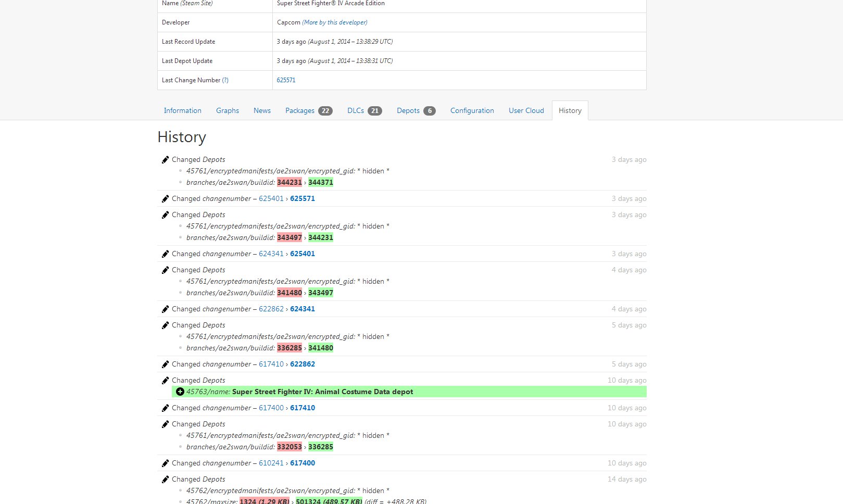Click pencil icon beside changenumber 622862 entry
This screenshot has height=504, width=843.
[x=165, y=309]
